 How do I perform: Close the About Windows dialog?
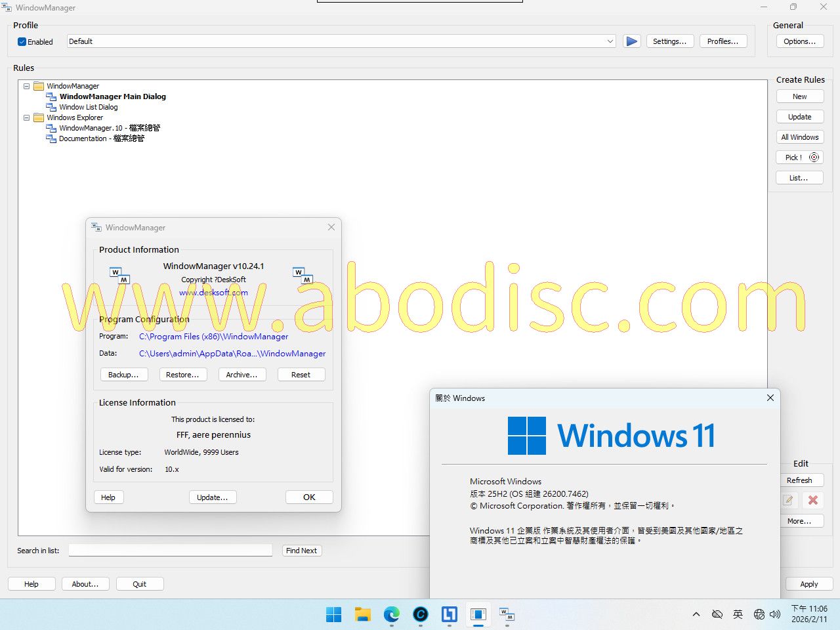click(770, 398)
